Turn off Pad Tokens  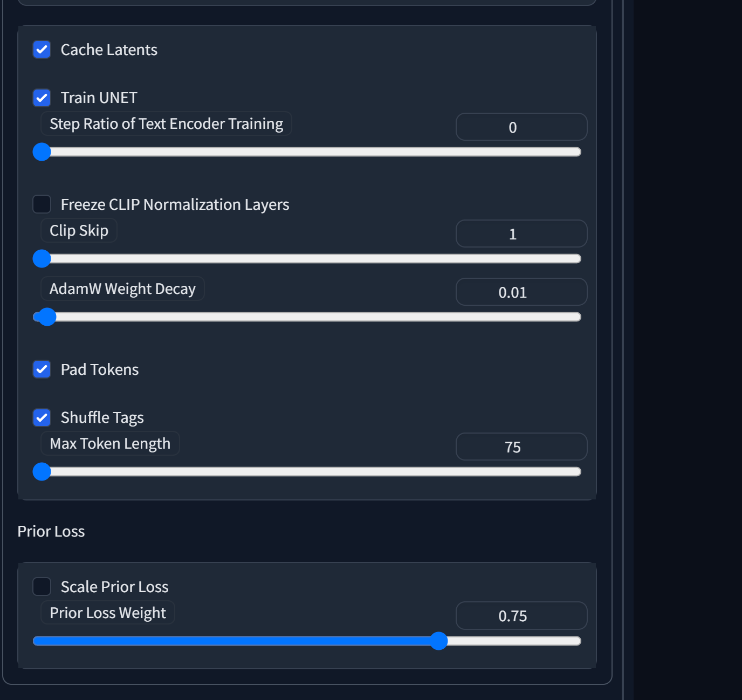pyautogui.click(x=42, y=369)
